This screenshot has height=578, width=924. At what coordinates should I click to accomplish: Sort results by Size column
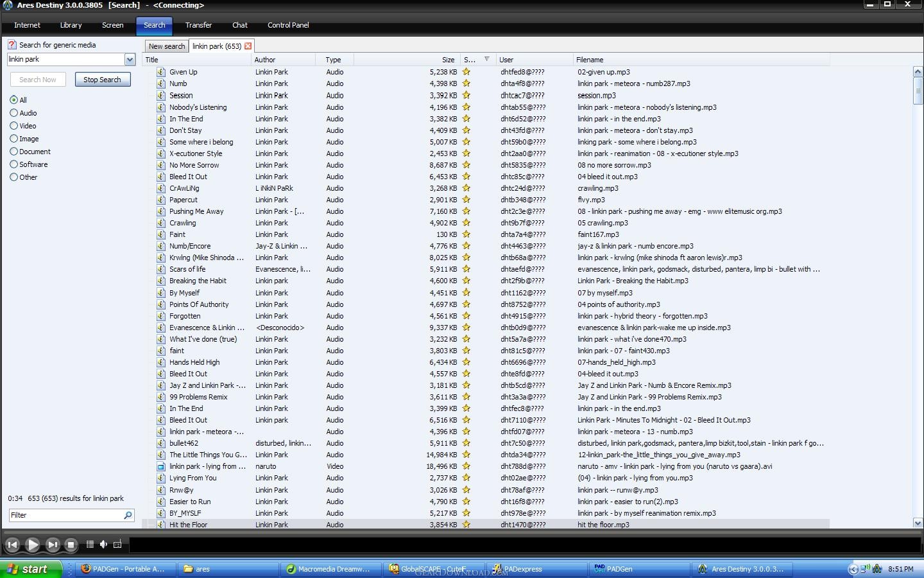pyautogui.click(x=407, y=60)
